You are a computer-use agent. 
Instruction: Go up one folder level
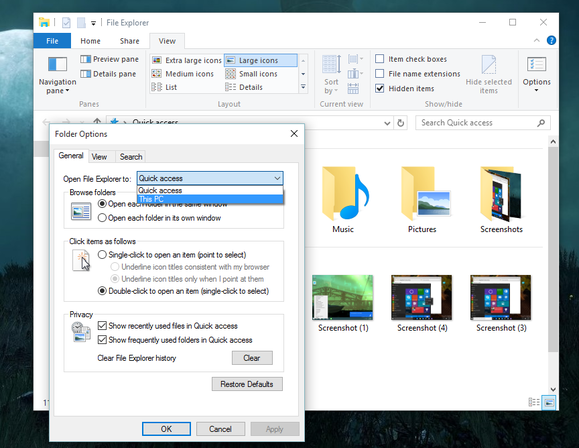[97, 122]
